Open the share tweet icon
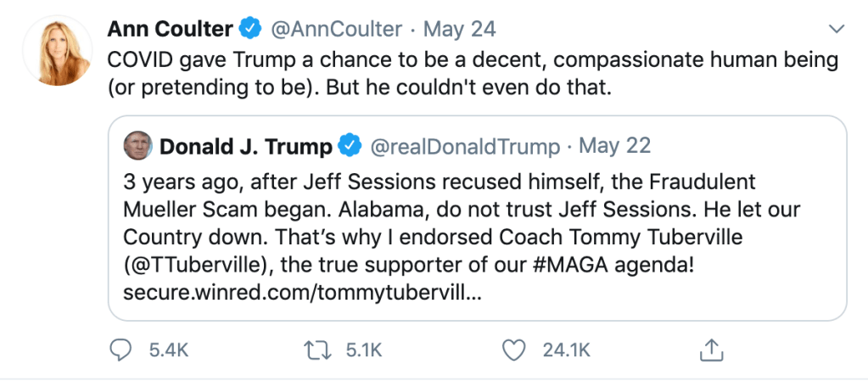The image size is (868, 387). 710,349
